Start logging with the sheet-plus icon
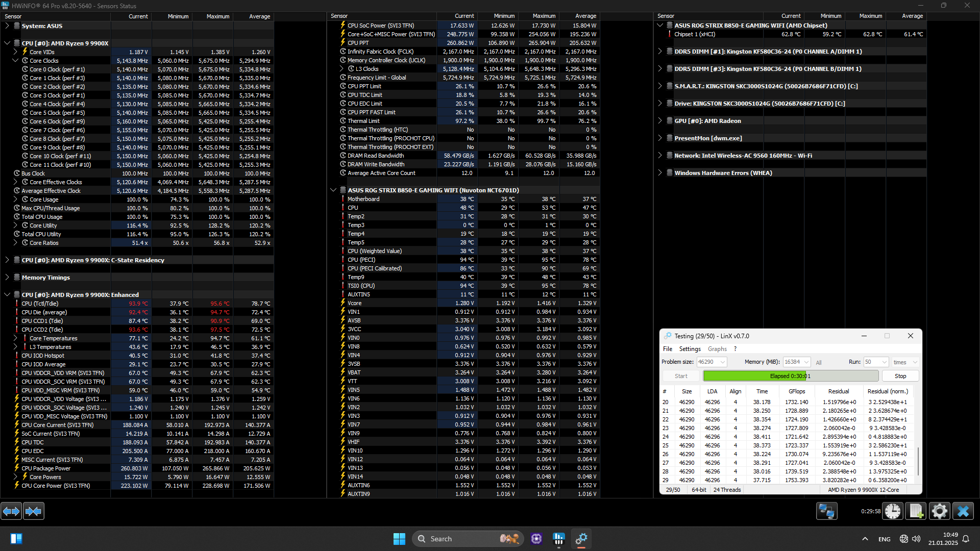The width and height of the screenshot is (980, 551). (x=916, y=511)
